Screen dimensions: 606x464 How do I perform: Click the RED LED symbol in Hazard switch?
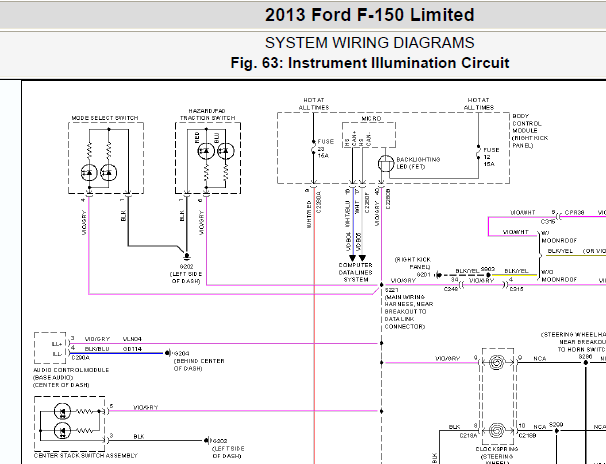[x=206, y=151]
